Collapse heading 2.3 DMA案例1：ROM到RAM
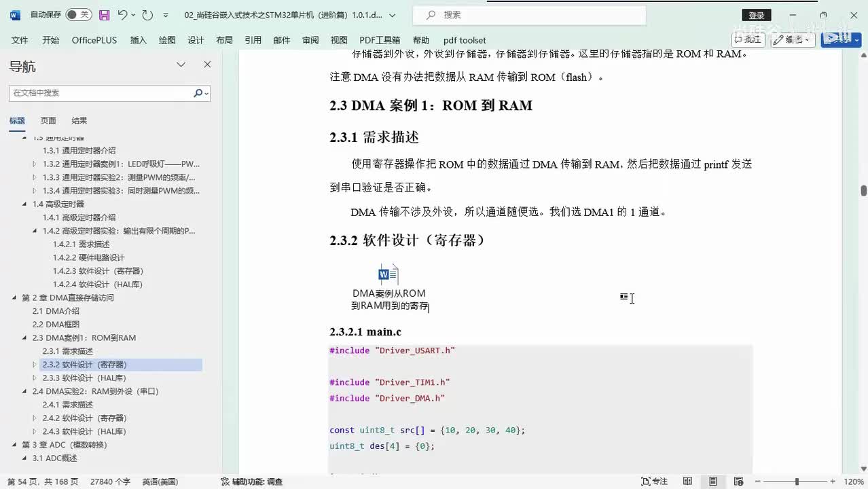This screenshot has width=868, height=489. coord(24,338)
